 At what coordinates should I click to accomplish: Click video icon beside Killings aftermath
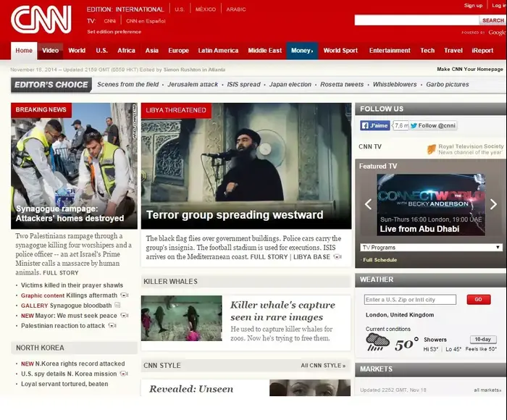124,295
